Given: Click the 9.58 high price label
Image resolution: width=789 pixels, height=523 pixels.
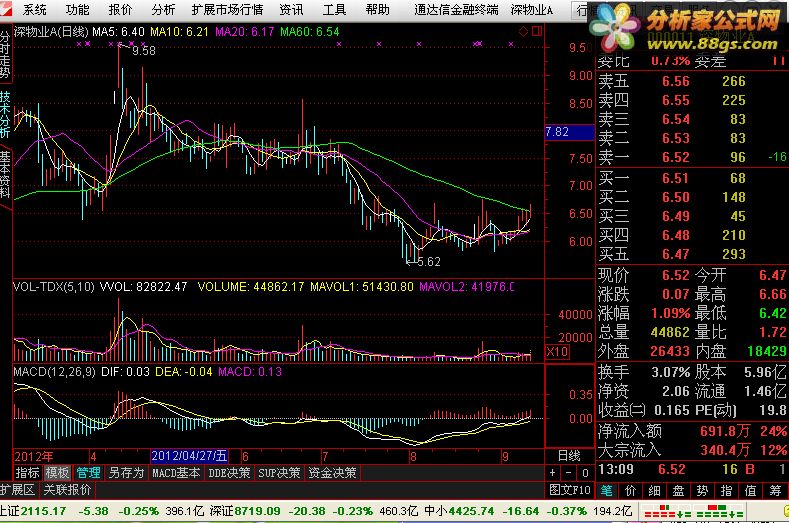Looking at the screenshot, I should pyautogui.click(x=144, y=50).
